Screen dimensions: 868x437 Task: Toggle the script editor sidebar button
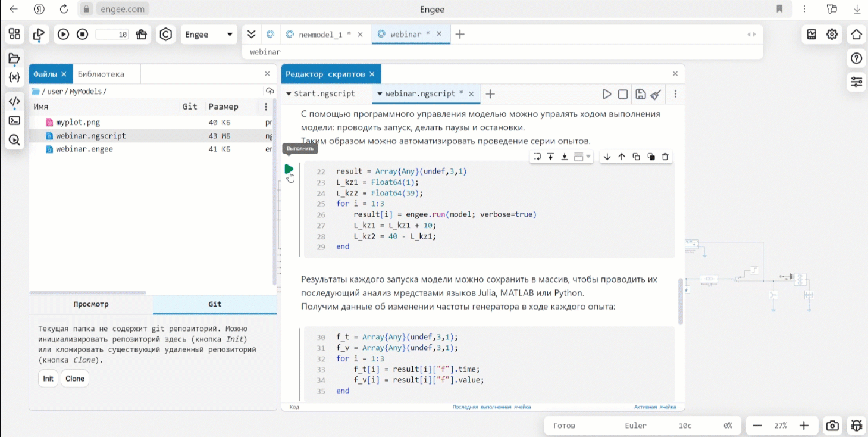(14, 101)
